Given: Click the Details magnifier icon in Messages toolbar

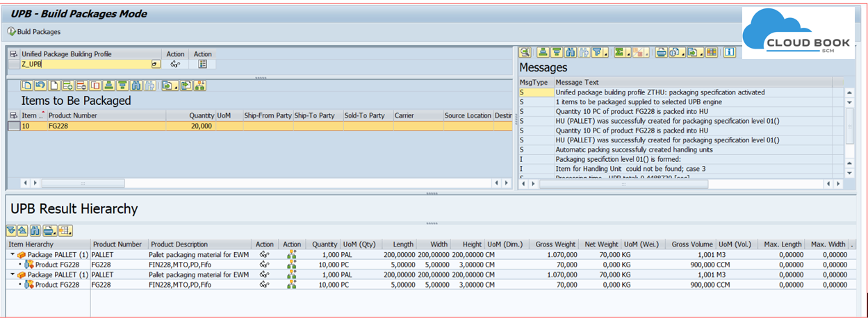Looking at the screenshot, I should click(x=525, y=52).
